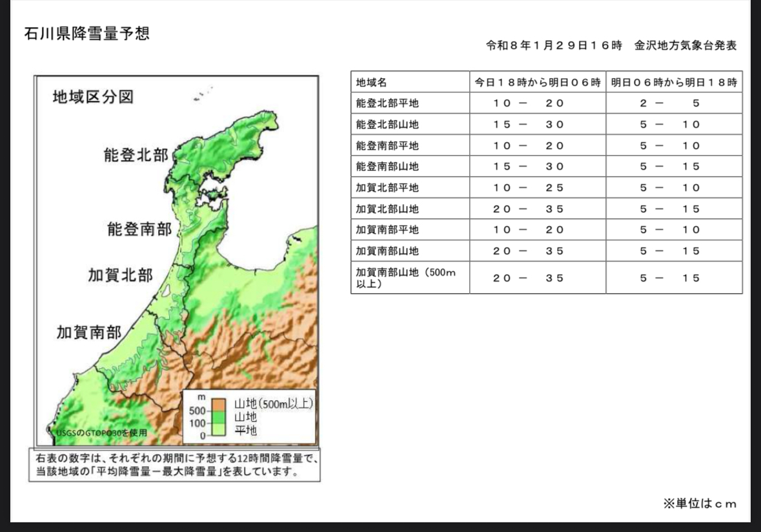
Task: Click the 加賀北部 map label
Action: pyautogui.click(x=120, y=275)
